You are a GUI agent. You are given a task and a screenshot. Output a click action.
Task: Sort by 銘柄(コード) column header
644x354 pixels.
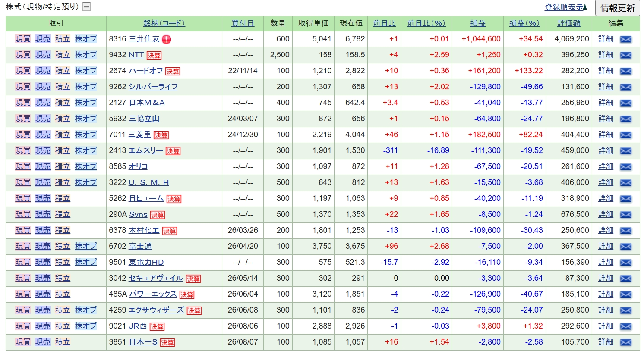164,23
